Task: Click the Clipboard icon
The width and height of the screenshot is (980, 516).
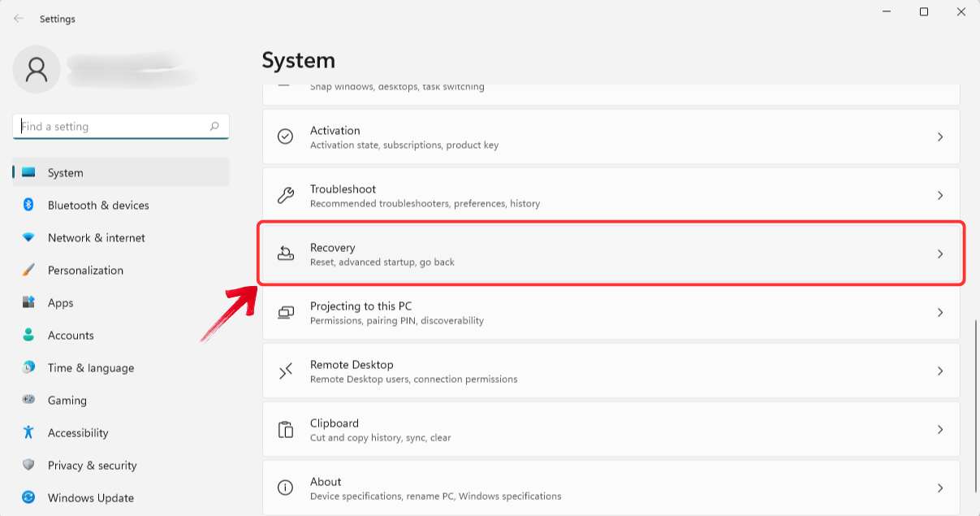Action: pyautogui.click(x=285, y=429)
